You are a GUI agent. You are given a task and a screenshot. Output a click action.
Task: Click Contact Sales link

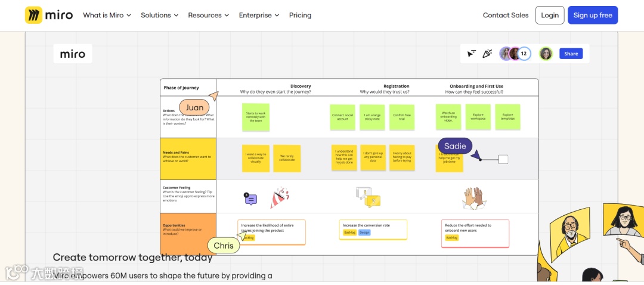(506, 15)
